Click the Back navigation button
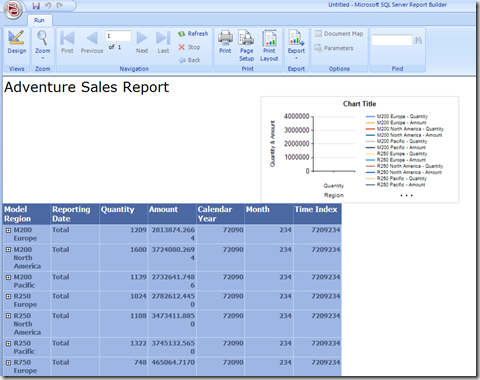Image resolution: width=480 pixels, height=380 pixels. click(189, 60)
